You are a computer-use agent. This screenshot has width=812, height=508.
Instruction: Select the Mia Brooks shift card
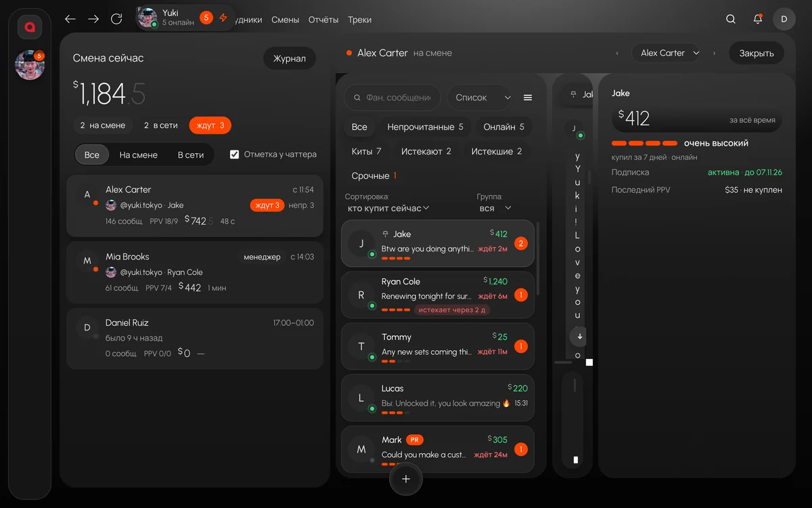click(195, 272)
